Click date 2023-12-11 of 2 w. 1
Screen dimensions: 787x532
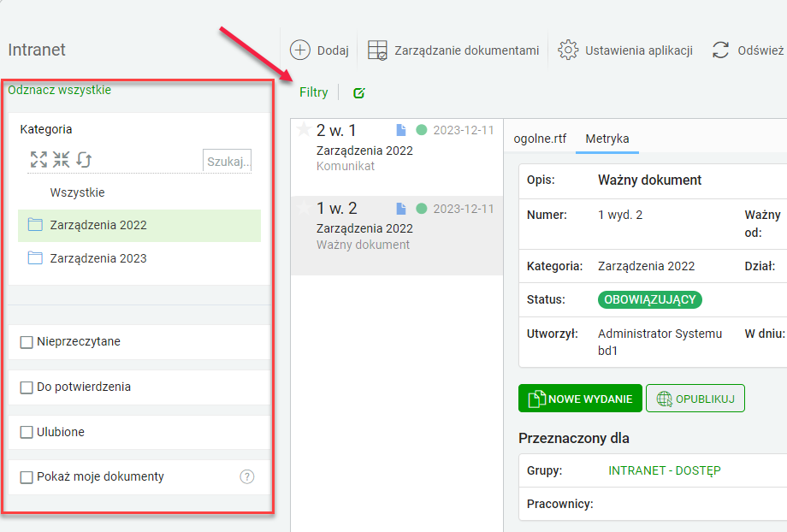pos(464,130)
